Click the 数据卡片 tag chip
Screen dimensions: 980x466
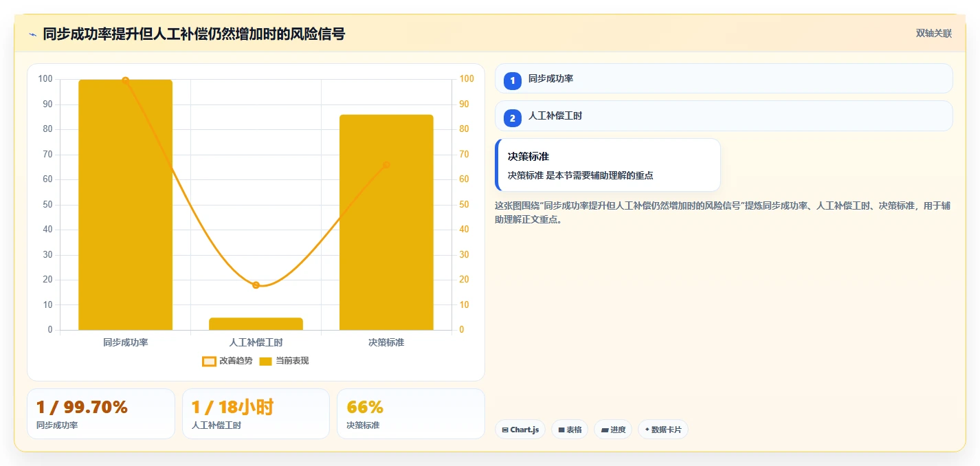[x=663, y=430]
